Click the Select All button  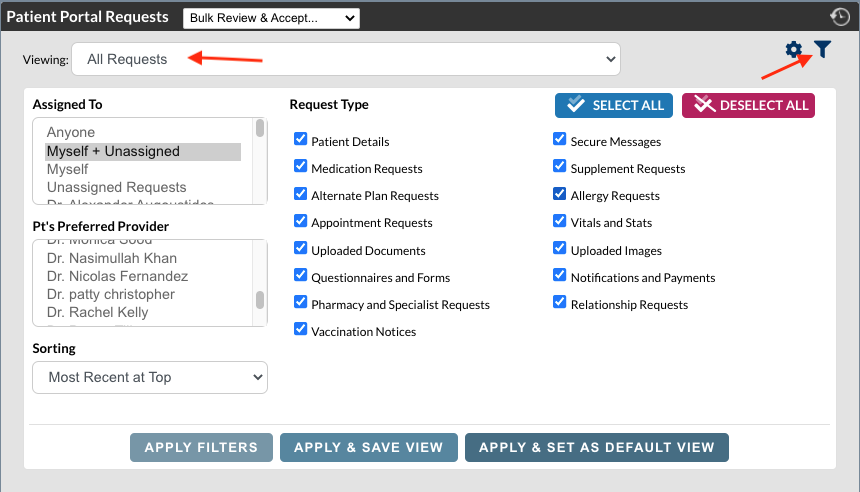[x=614, y=105]
